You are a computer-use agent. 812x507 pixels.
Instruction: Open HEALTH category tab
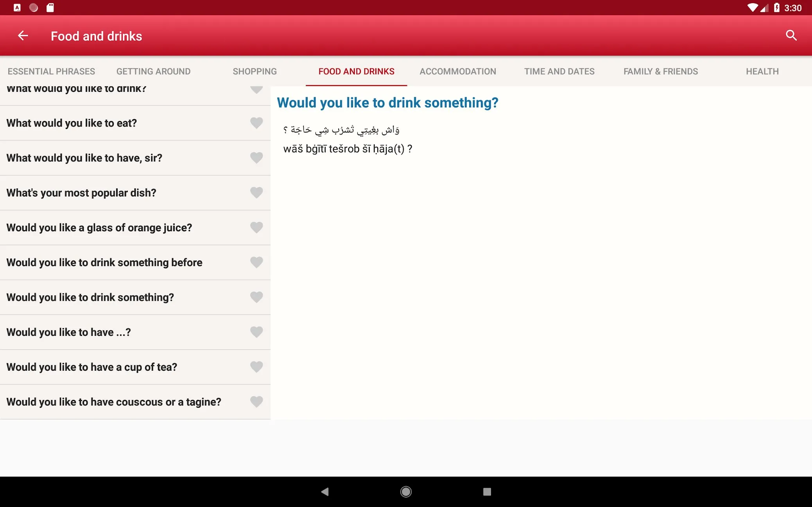(x=762, y=71)
